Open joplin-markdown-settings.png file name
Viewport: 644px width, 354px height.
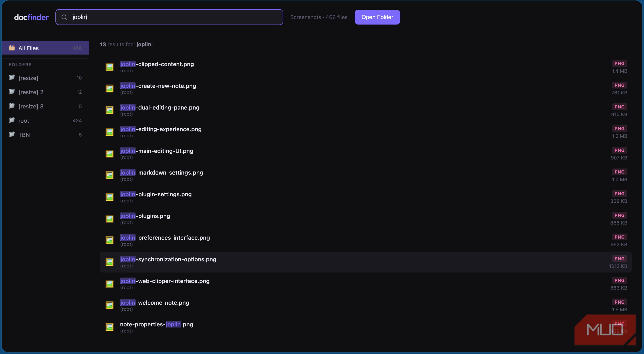(161, 172)
